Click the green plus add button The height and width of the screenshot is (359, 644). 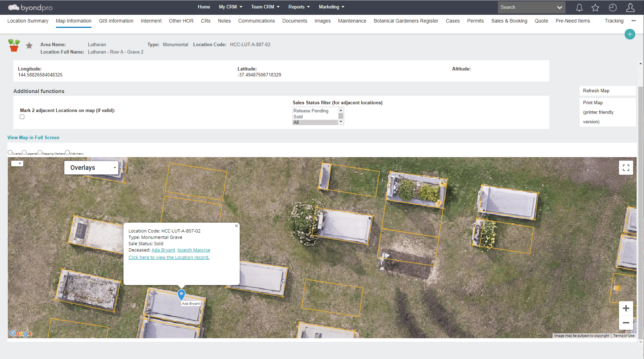[x=630, y=34]
